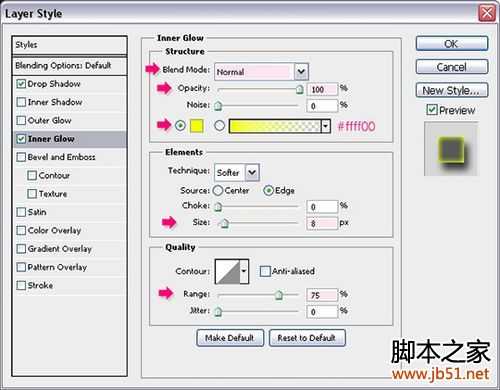This screenshot has width=500, height=390.
Task: Select the Stroke style row
Action: (x=70, y=286)
